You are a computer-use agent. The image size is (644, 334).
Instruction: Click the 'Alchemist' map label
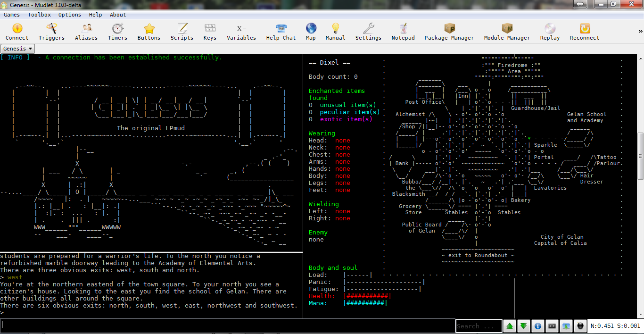(410, 114)
